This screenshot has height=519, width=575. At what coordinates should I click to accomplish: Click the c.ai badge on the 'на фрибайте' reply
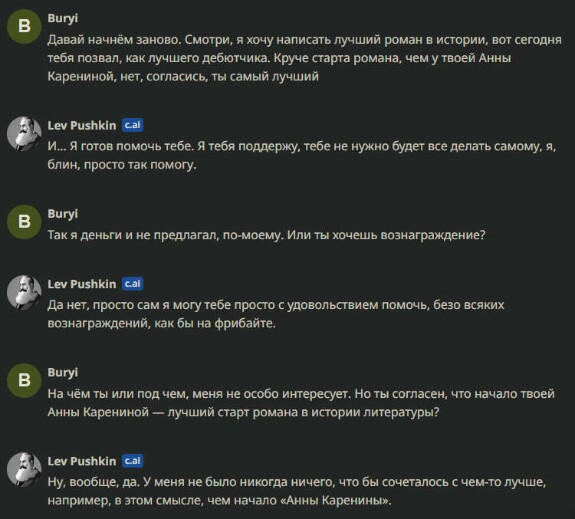pos(132,284)
